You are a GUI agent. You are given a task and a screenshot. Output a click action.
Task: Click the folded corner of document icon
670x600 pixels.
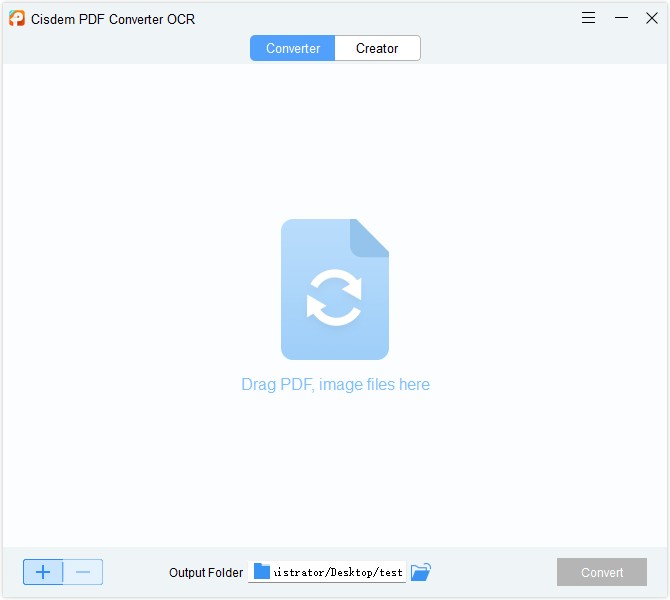[x=371, y=236]
